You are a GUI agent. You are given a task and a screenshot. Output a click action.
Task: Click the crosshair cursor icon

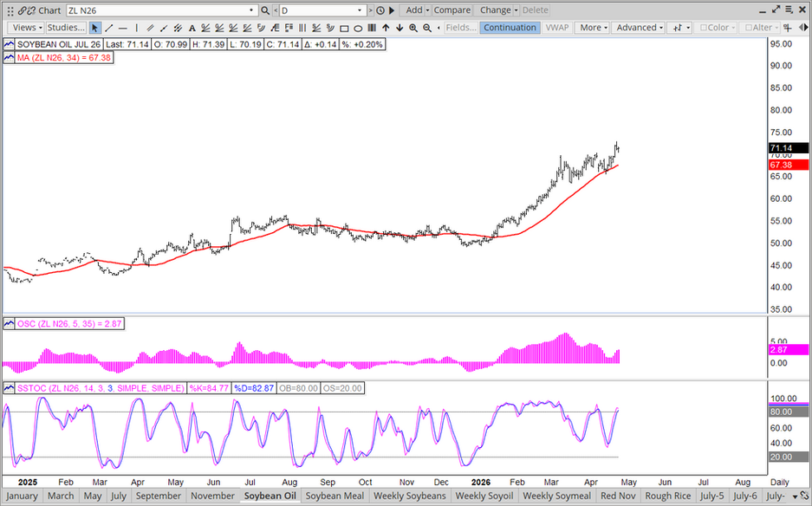pyautogui.click(x=787, y=28)
